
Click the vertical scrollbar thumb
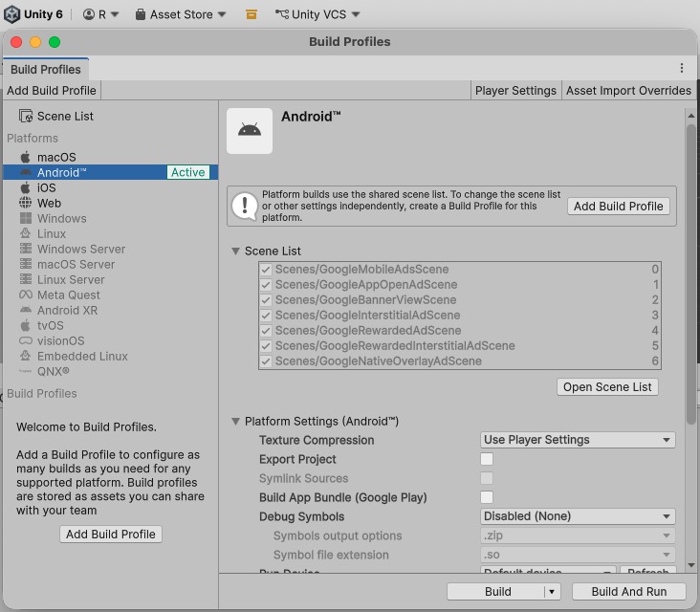tap(691, 274)
